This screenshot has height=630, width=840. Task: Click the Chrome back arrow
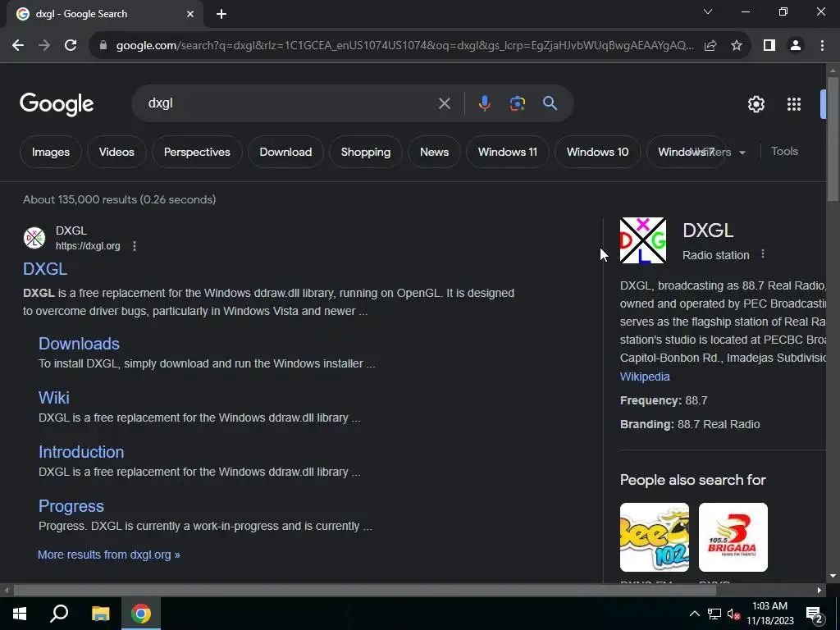[18, 46]
